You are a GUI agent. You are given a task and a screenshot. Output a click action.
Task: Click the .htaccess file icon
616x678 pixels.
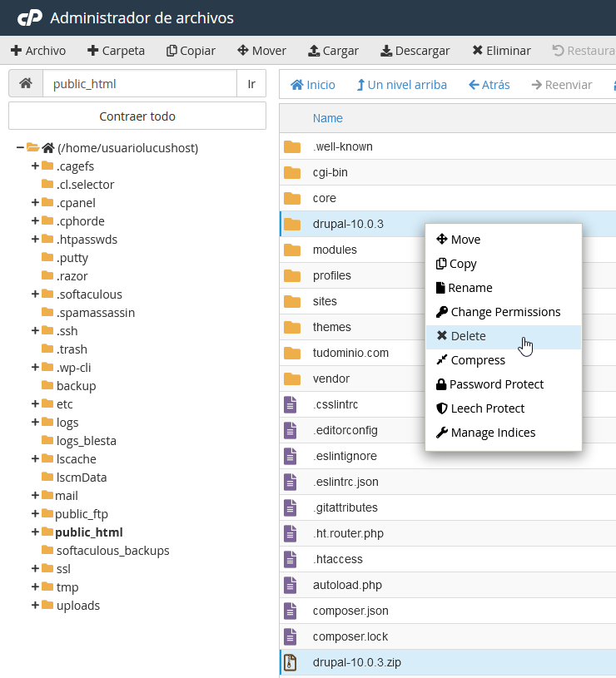291,559
